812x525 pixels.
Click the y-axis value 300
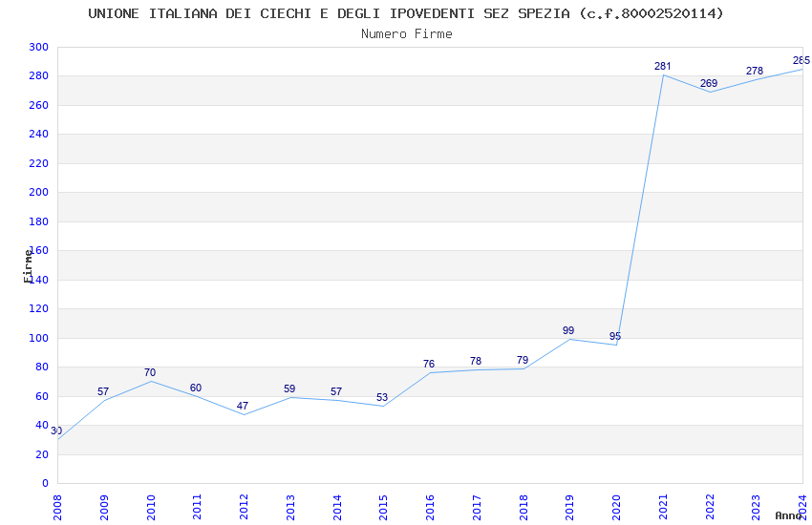pos(39,47)
